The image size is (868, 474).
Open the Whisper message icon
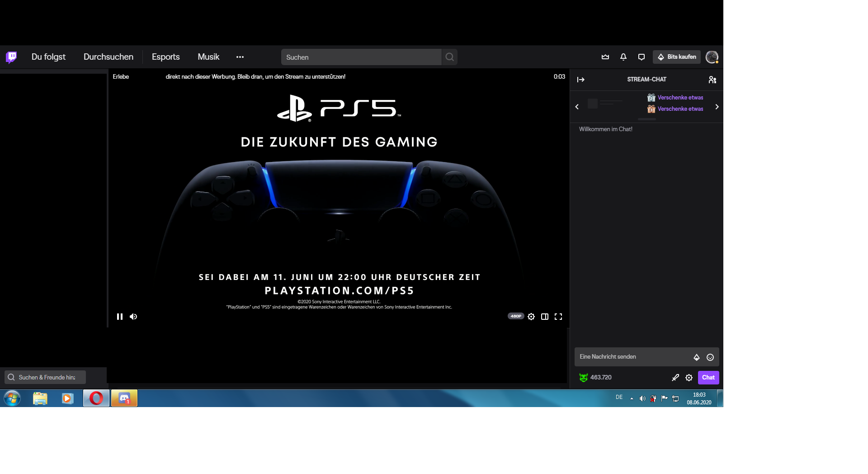point(641,57)
